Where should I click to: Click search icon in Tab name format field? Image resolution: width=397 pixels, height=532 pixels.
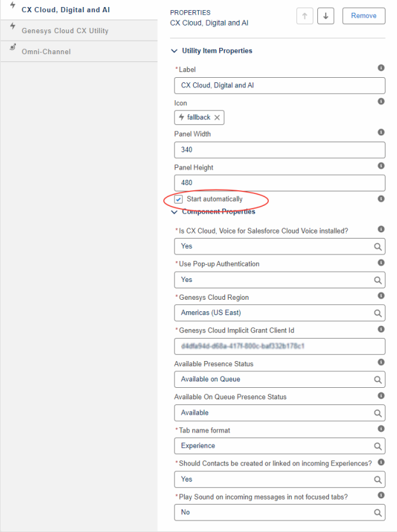click(x=378, y=446)
